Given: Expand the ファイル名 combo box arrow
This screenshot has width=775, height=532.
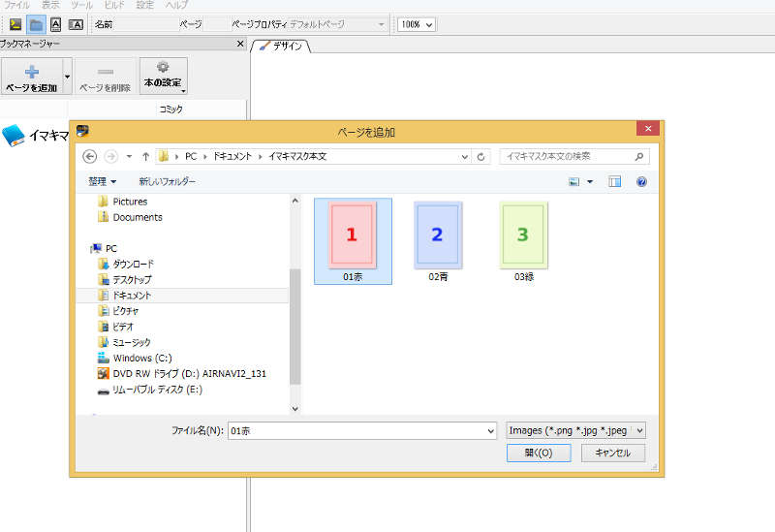Looking at the screenshot, I should point(490,430).
